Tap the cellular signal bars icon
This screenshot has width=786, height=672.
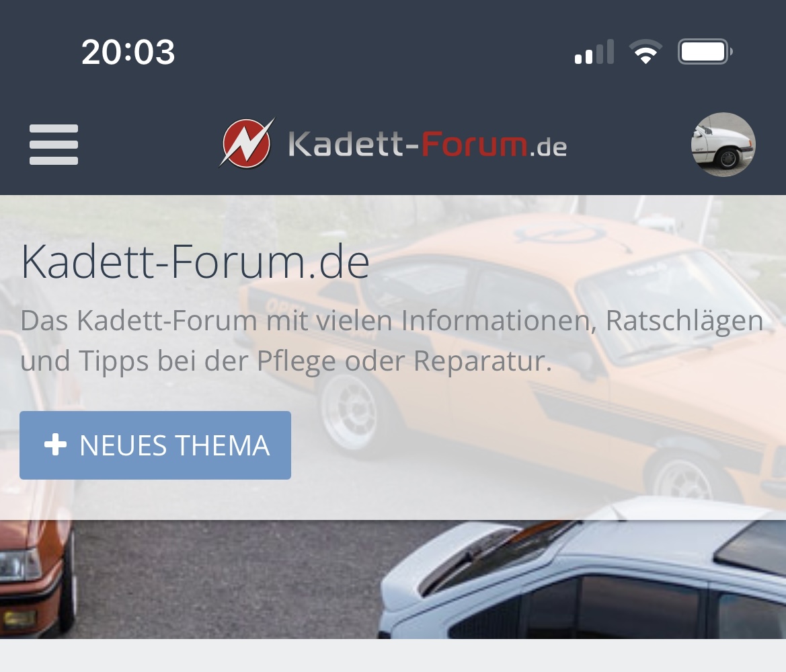594,52
